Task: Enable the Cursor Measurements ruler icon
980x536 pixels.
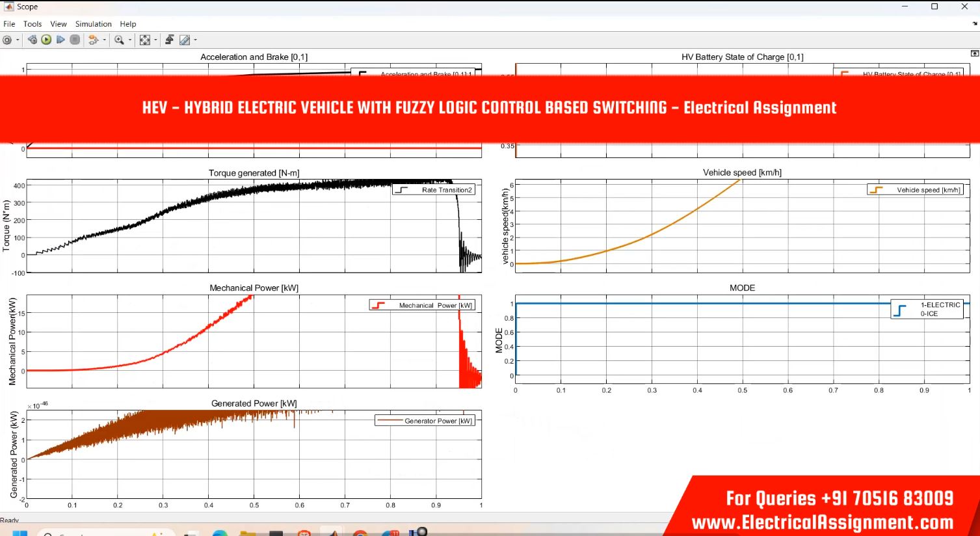Action: tap(185, 40)
